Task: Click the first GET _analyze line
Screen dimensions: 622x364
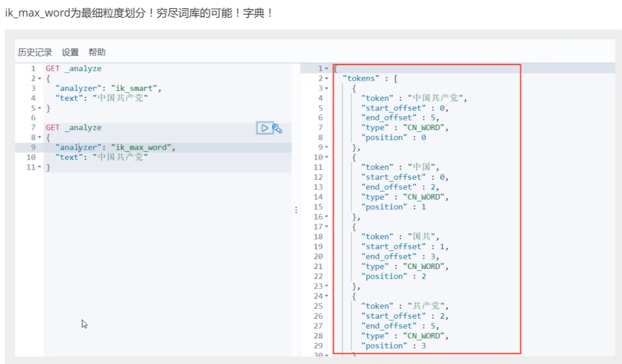Action: tap(73, 69)
